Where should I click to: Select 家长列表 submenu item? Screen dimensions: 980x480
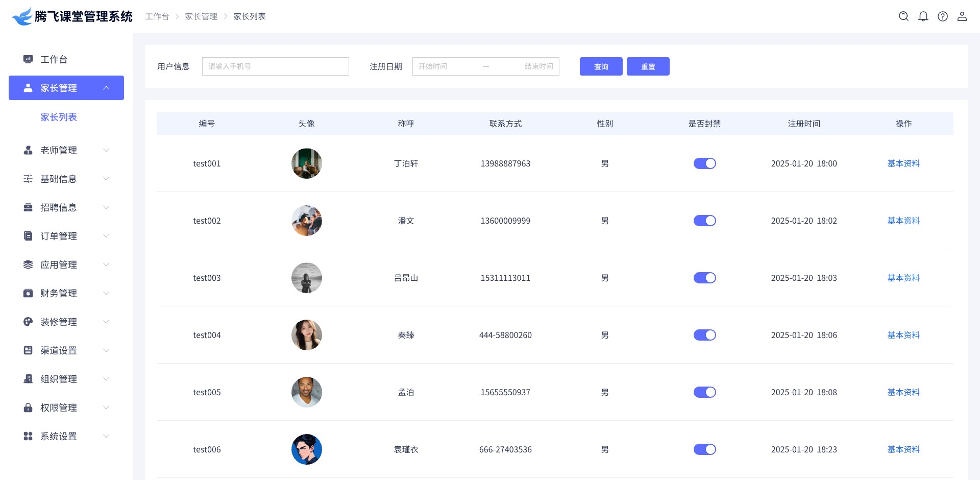[59, 117]
